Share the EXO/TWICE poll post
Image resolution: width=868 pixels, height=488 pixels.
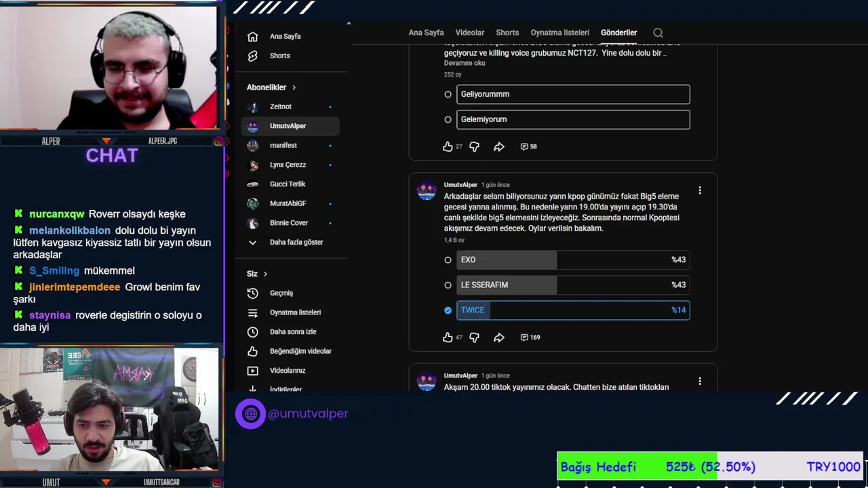click(x=499, y=337)
